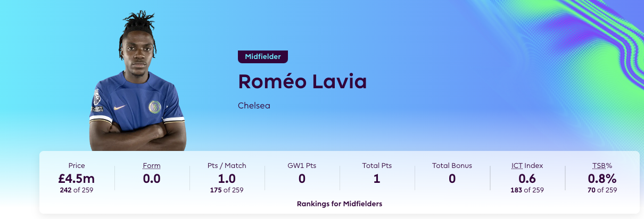Click the Total Pts label
Image resolution: width=644 pixels, height=219 pixels.
pyautogui.click(x=377, y=166)
